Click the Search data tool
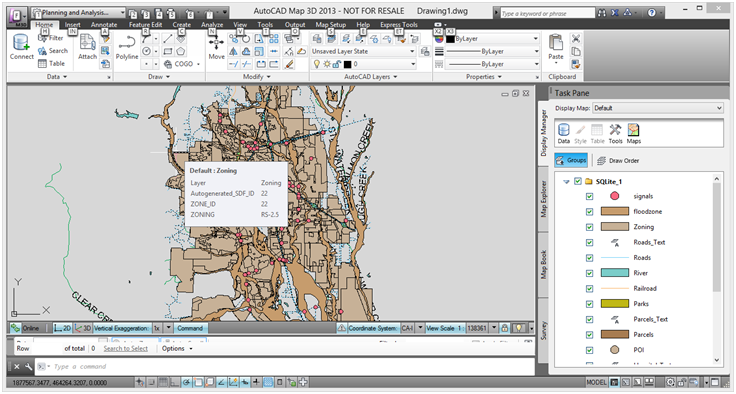This screenshot has height=394, width=736. pyautogui.click(x=53, y=51)
